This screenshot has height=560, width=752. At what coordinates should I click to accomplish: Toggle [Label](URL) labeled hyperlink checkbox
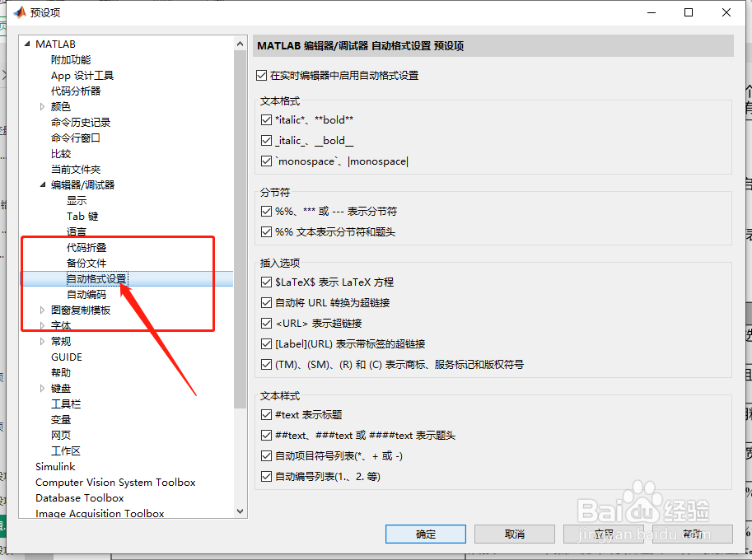click(266, 343)
